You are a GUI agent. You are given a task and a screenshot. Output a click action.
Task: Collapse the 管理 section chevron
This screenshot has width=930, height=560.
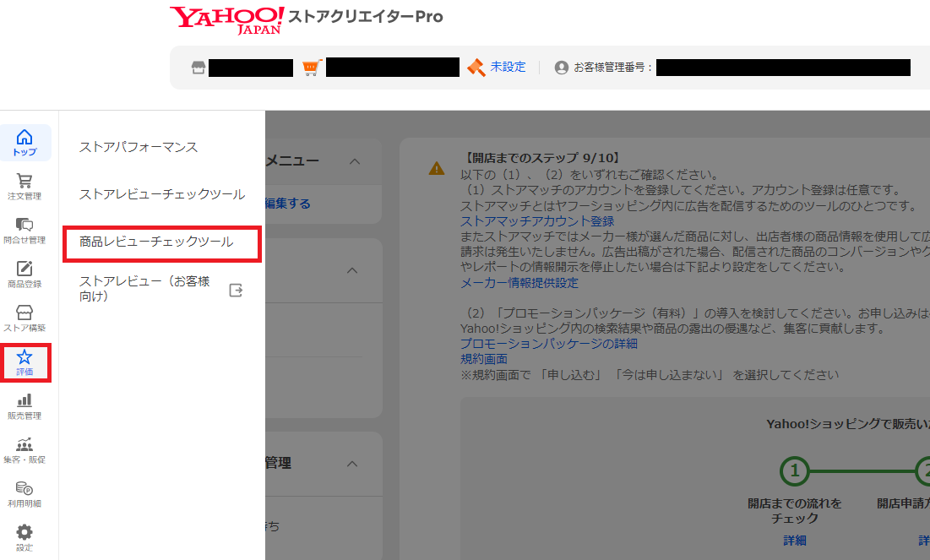353,464
